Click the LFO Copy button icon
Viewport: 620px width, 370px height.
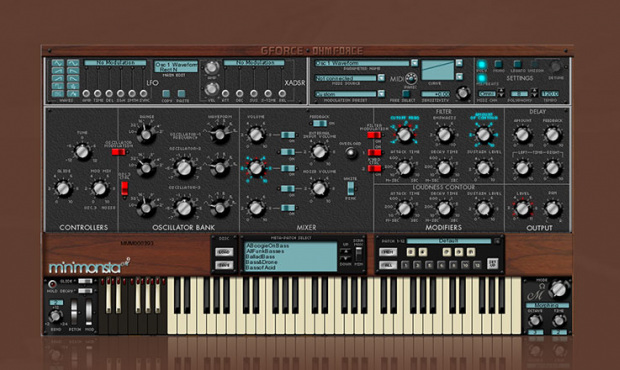[x=166, y=94]
